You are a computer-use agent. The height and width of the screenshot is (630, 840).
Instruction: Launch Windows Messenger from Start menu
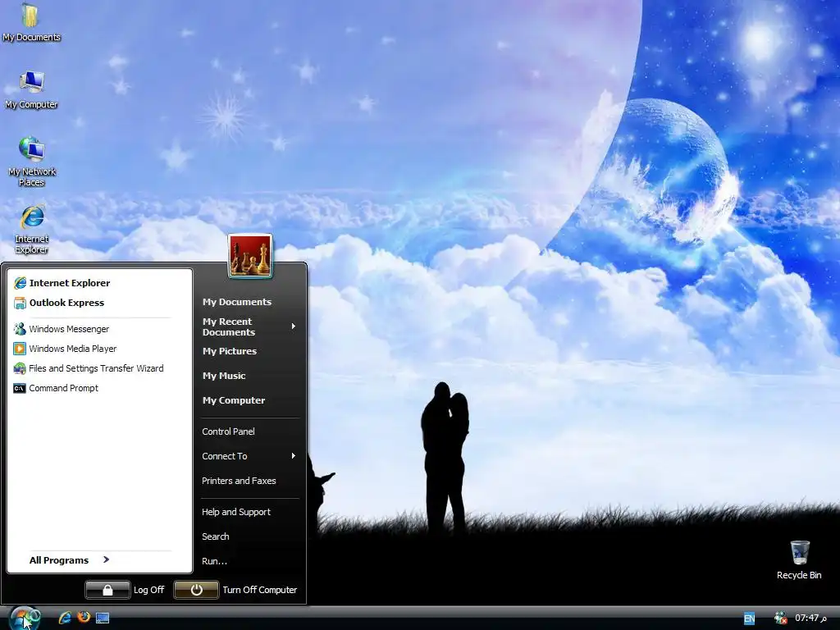[x=99, y=329]
